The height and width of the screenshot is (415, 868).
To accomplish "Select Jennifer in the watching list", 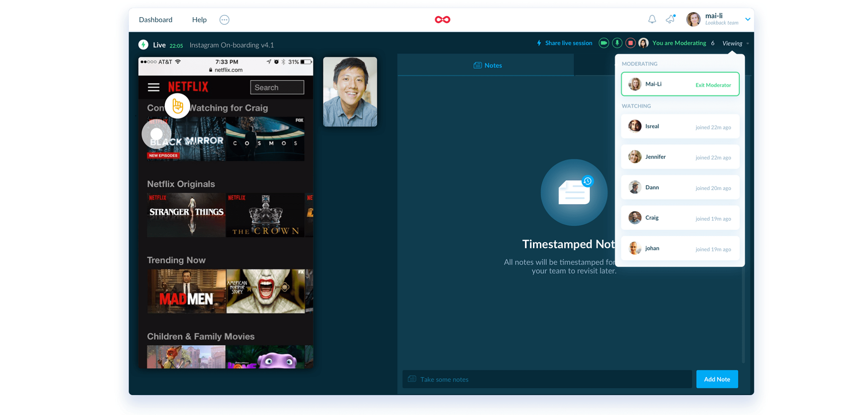I will (x=680, y=157).
